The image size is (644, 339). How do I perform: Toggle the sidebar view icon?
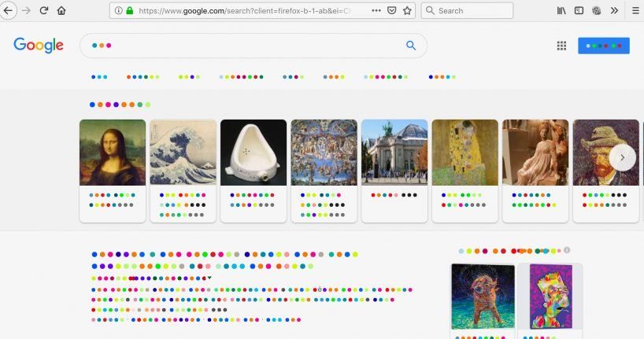click(579, 11)
